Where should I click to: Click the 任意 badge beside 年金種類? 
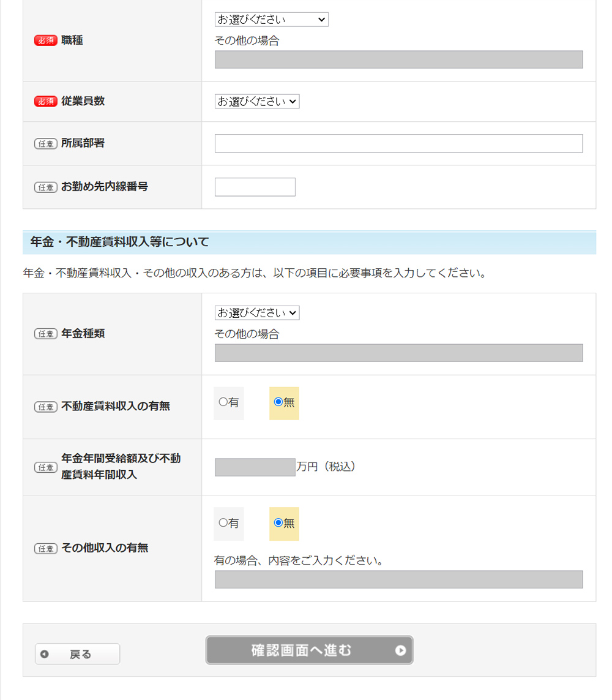pos(45,334)
